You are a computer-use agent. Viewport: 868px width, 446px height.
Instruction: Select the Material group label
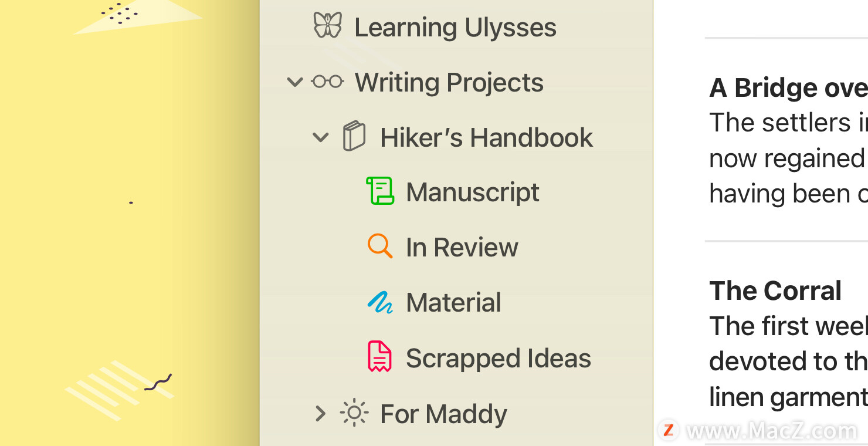pyautogui.click(x=453, y=302)
